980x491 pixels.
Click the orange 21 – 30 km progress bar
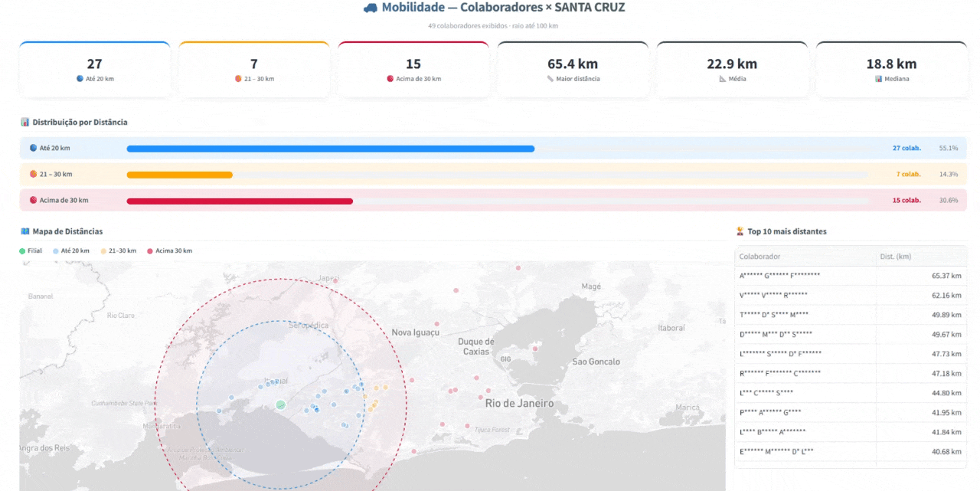(179, 175)
